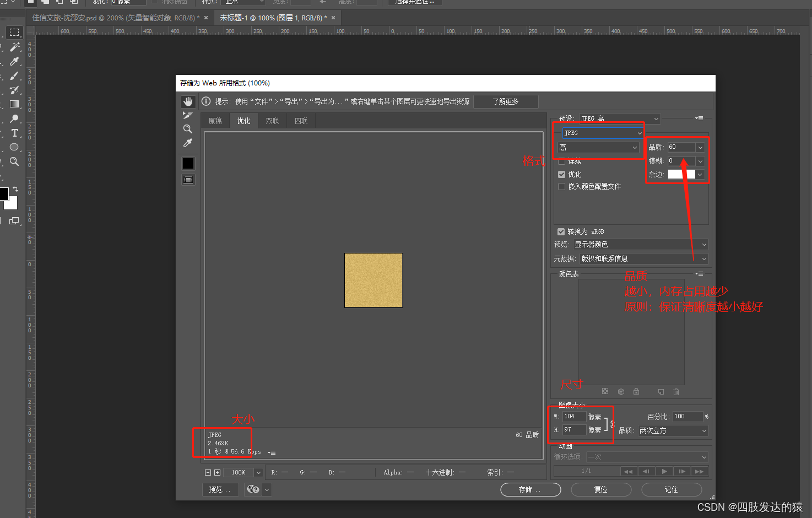Open the JPEG format dropdown
The height and width of the screenshot is (518, 812).
(x=603, y=133)
